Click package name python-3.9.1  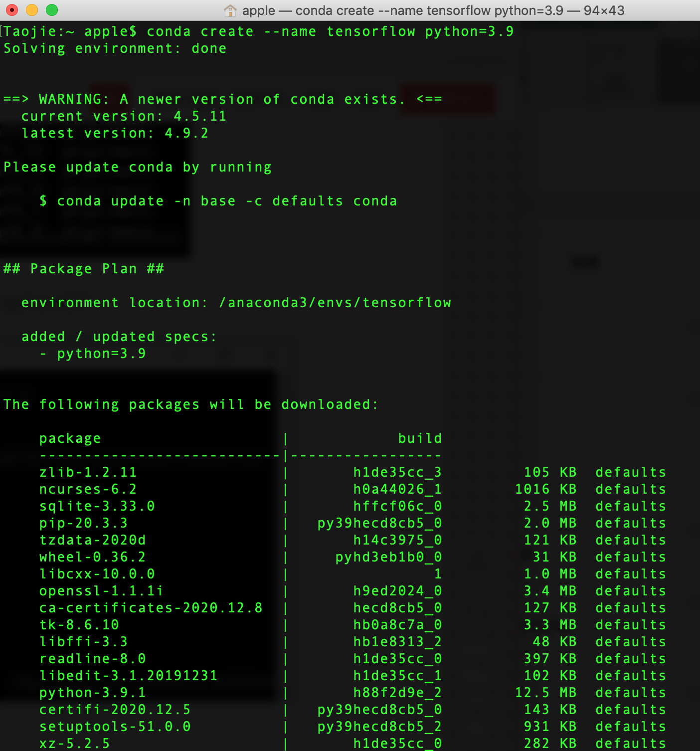click(93, 693)
